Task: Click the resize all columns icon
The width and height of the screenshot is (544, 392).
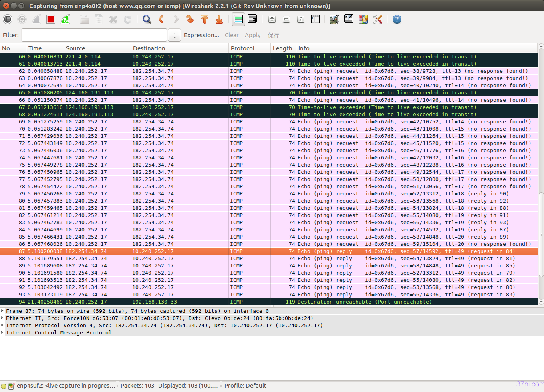Action: [315, 19]
